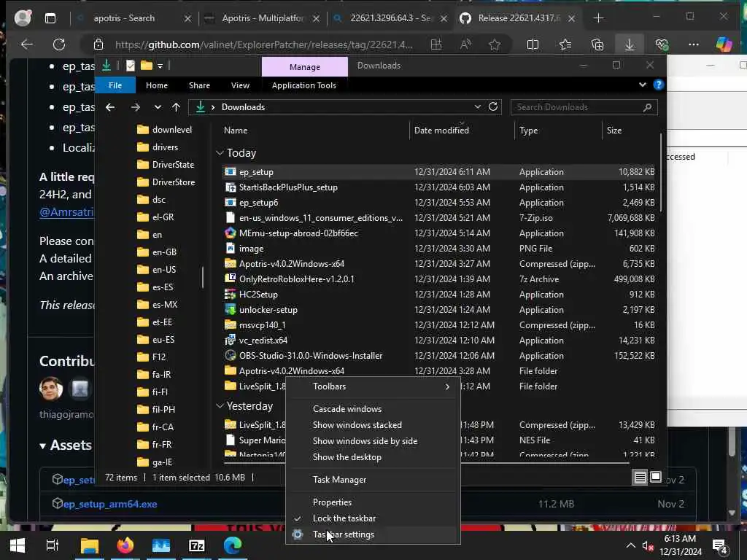Open the Share ribbon tab

pyautogui.click(x=199, y=85)
